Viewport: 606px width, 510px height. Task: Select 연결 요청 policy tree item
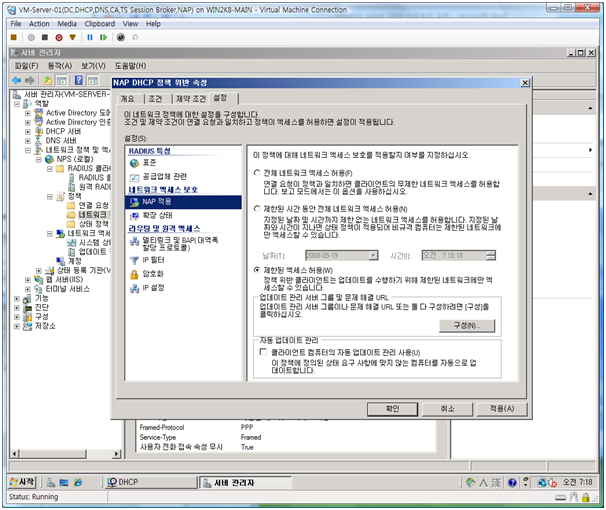pyautogui.click(x=94, y=206)
